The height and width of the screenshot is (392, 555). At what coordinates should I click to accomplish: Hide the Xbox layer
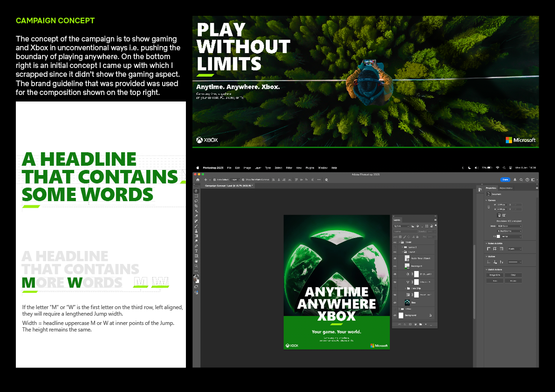395,303
